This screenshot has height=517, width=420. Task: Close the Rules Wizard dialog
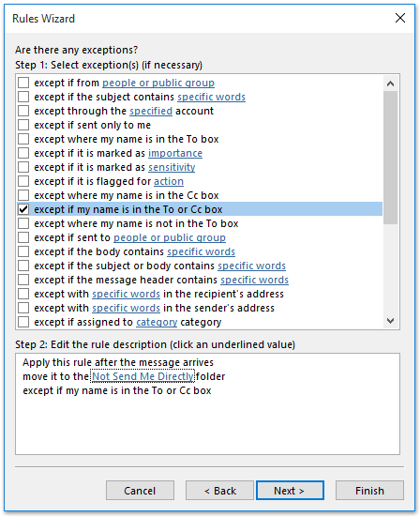[400, 18]
